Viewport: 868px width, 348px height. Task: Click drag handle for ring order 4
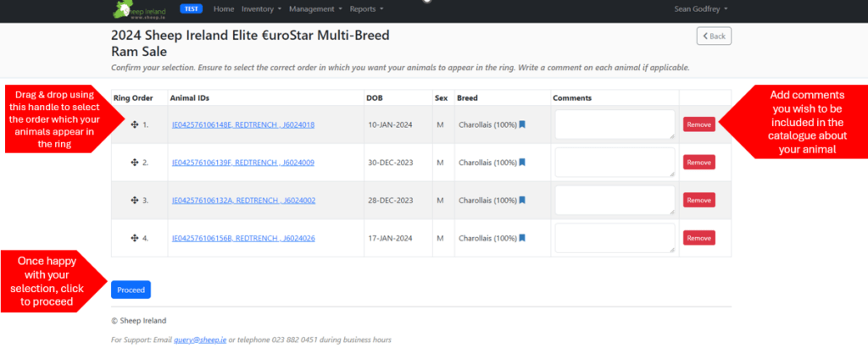135,238
